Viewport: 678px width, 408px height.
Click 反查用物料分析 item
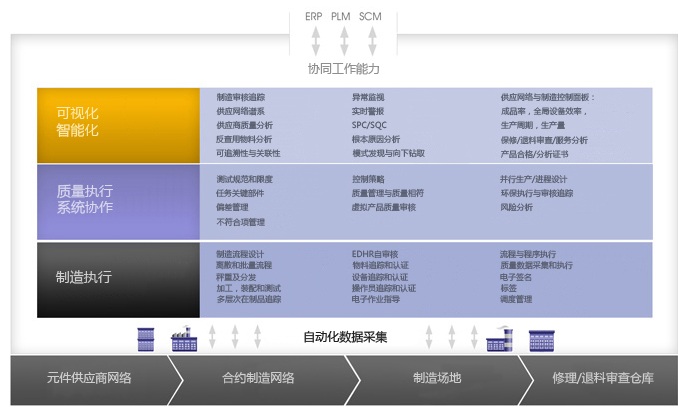pos(244,139)
